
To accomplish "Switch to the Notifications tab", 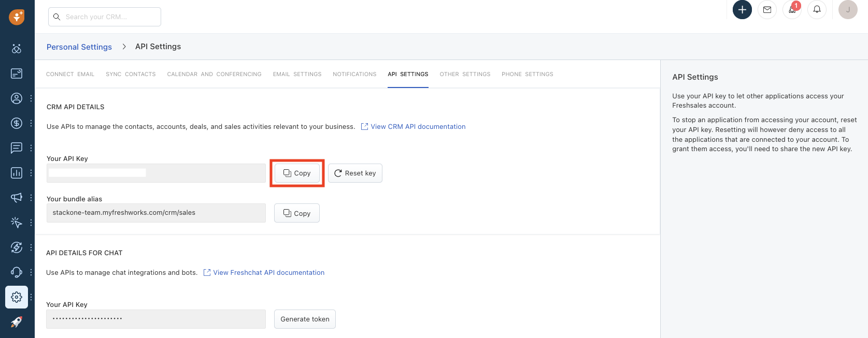I will [354, 75].
